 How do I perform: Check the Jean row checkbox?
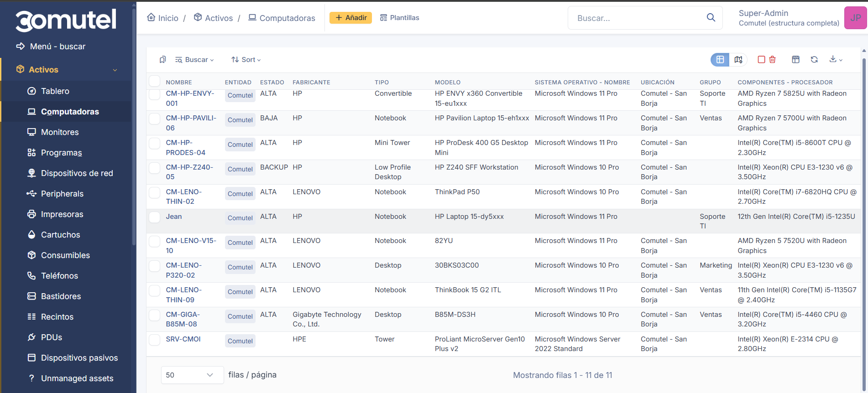click(x=155, y=217)
